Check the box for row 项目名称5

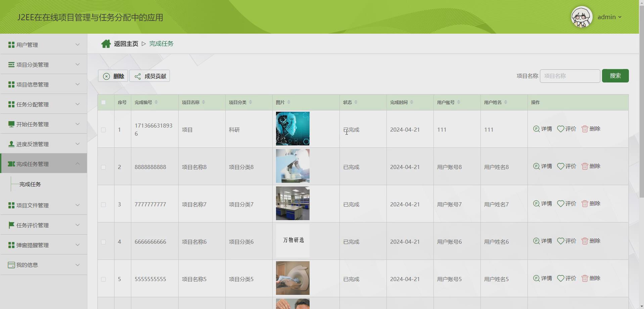click(103, 279)
